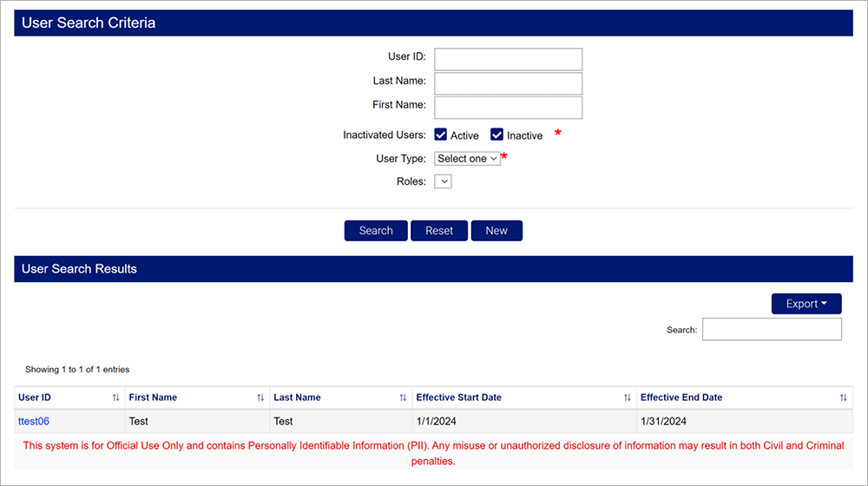Click the results table Search box
The image size is (868, 486).
tap(772, 330)
